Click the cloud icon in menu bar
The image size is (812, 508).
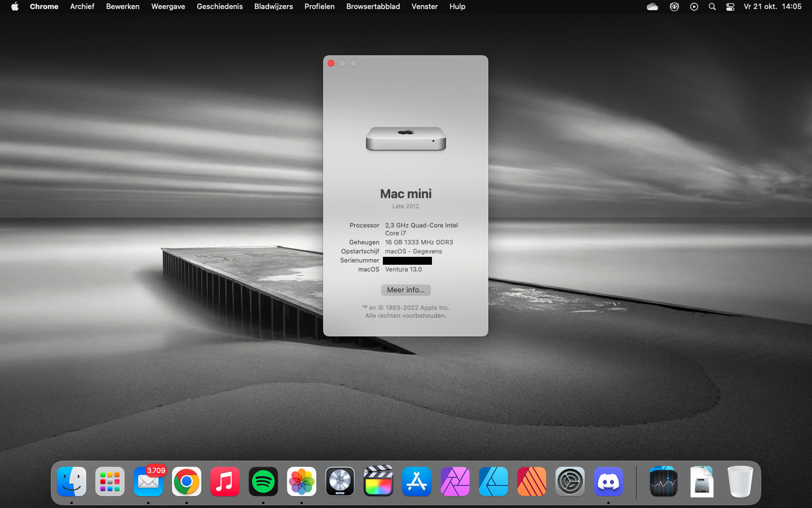pos(652,7)
